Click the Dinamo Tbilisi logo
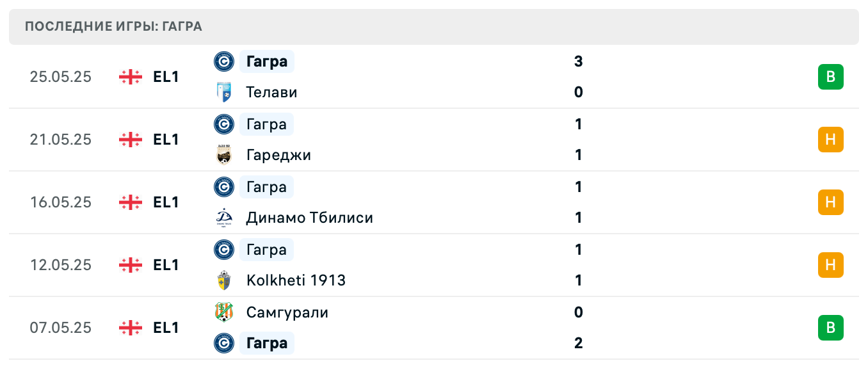This screenshot has width=868, height=370. pyautogui.click(x=223, y=218)
